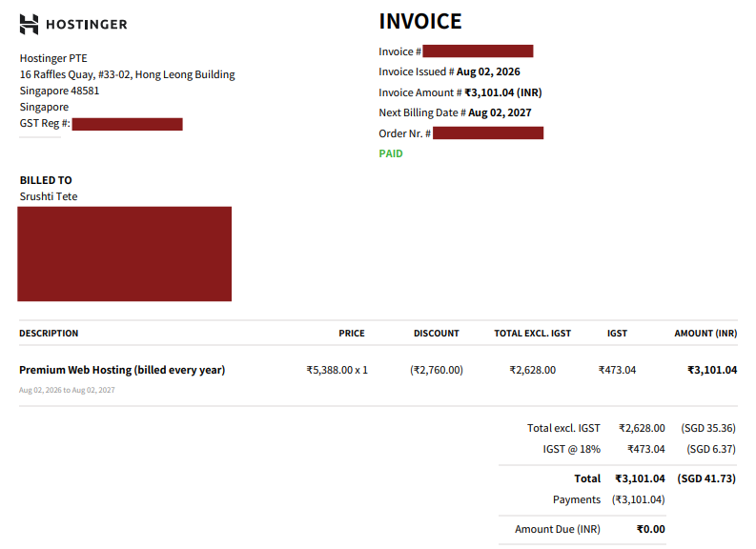Image resolution: width=756 pixels, height=549 pixels.
Task: Click the period 'Aug 02, 2026 to Aug 02, 2027'
Action: [67, 390]
